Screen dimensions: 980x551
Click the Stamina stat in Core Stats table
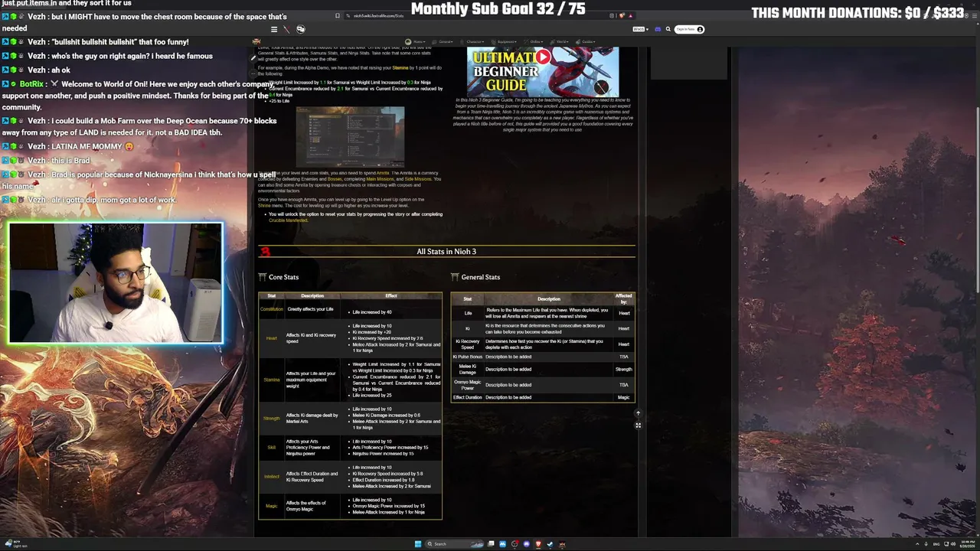coord(271,380)
